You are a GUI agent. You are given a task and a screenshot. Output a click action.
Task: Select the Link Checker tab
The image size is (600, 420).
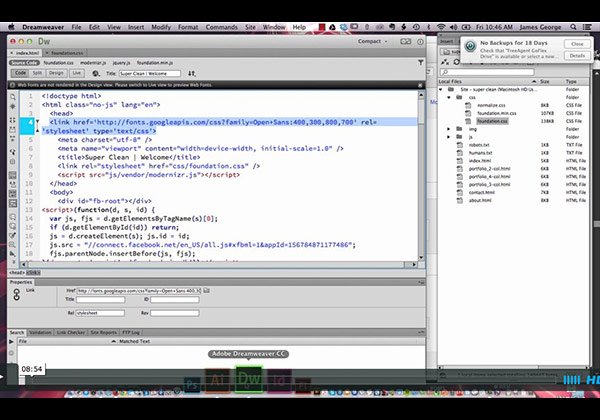coord(71,332)
